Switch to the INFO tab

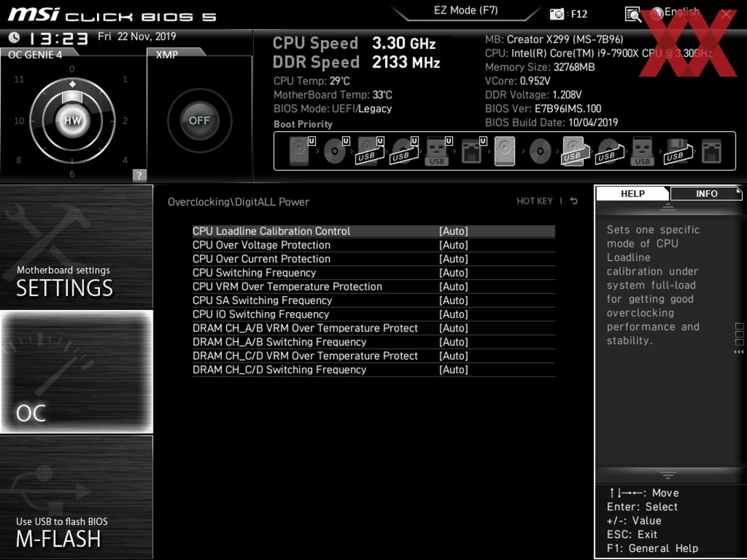706,194
